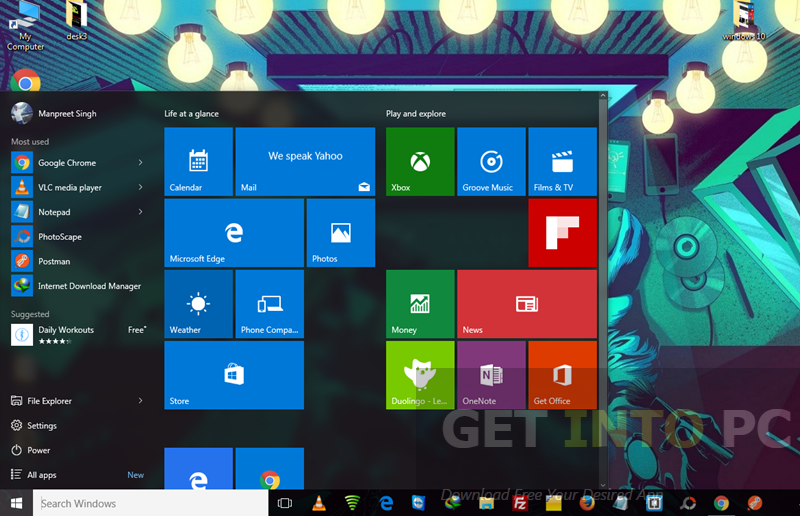Click the VLC cone icon in taskbar
800x516 pixels.
318,503
